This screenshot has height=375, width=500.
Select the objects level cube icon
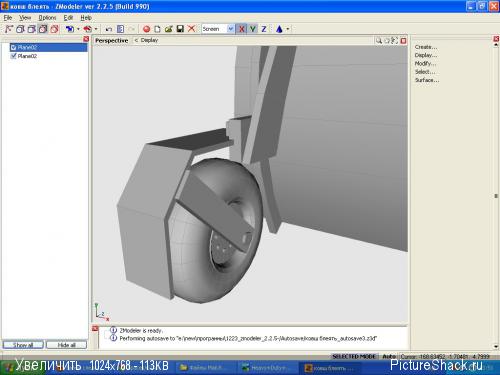pyautogui.click(x=43, y=29)
